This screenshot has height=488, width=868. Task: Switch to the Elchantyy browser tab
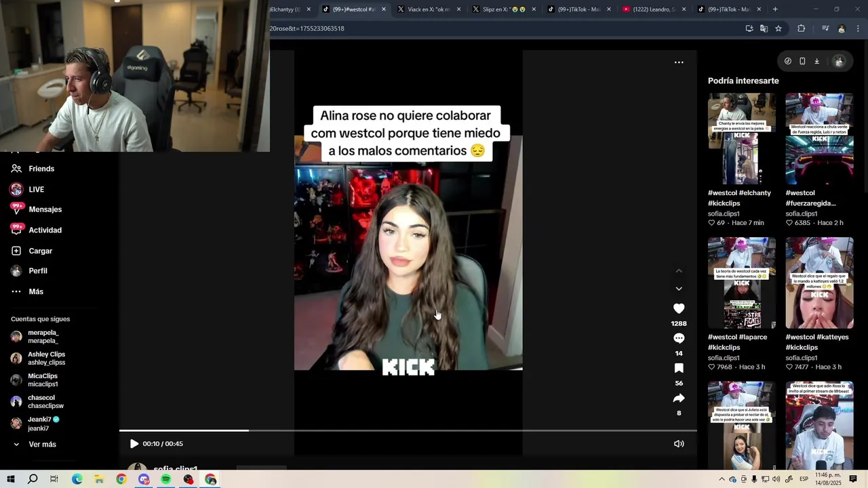(286, 9)
